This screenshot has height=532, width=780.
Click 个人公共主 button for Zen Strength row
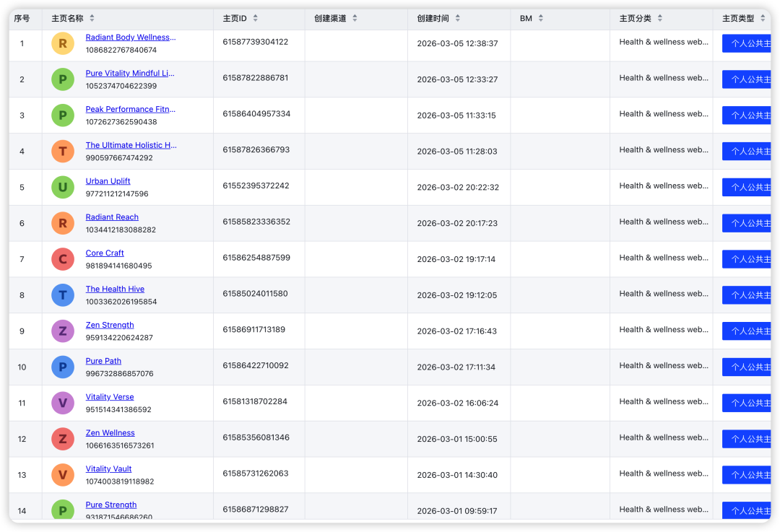click(x=747, y=331)
